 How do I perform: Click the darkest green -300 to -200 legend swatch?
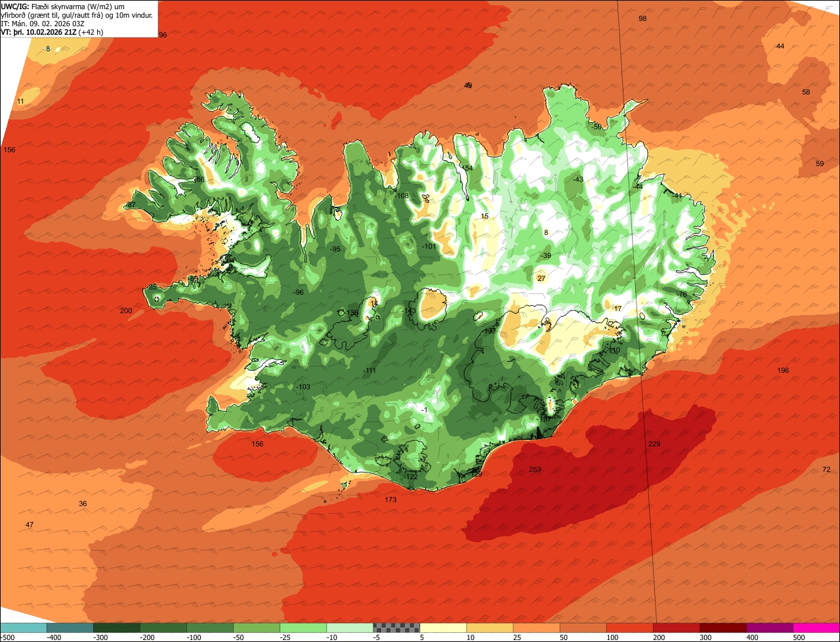(x=117, y=628)
